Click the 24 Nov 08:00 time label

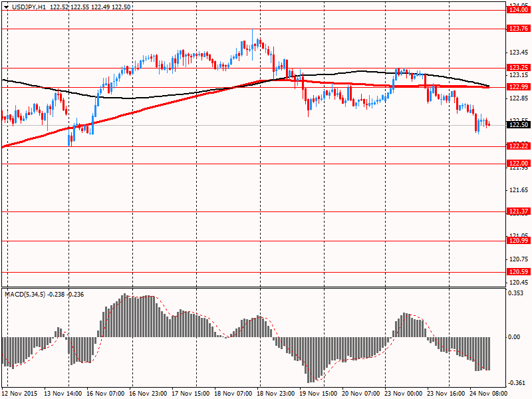click(x=489, y=394)
